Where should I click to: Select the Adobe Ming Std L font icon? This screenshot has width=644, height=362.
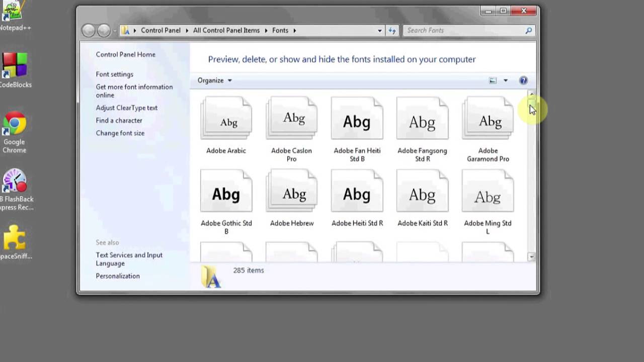tap(488, 191)
